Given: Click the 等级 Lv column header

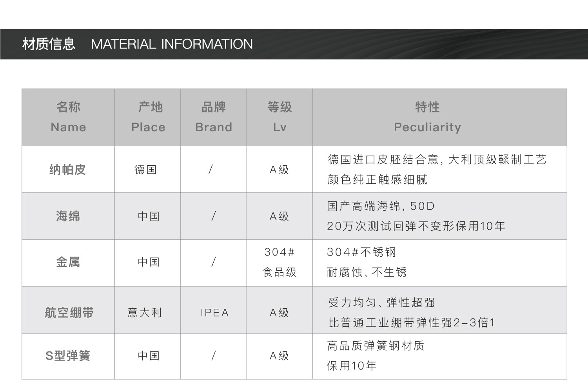Looking at the screenshot, I should (279, 117).
